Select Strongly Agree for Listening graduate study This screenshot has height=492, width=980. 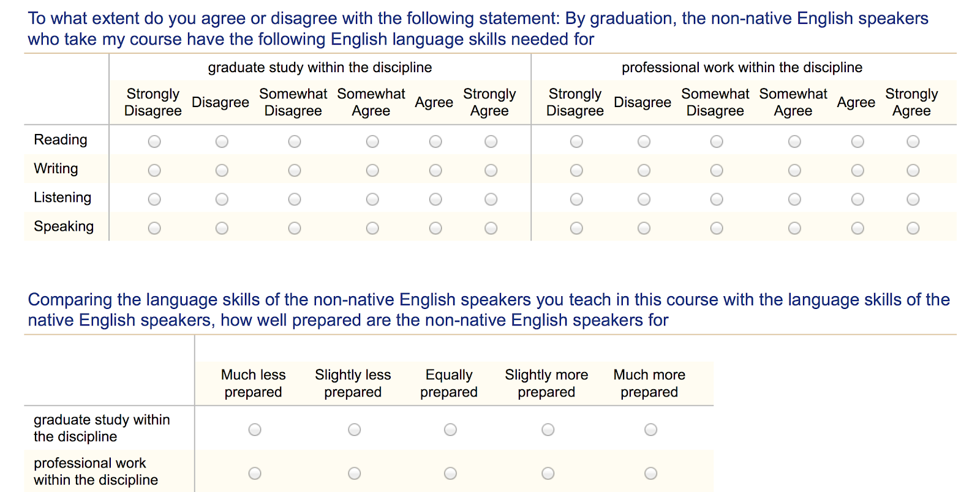491,199
